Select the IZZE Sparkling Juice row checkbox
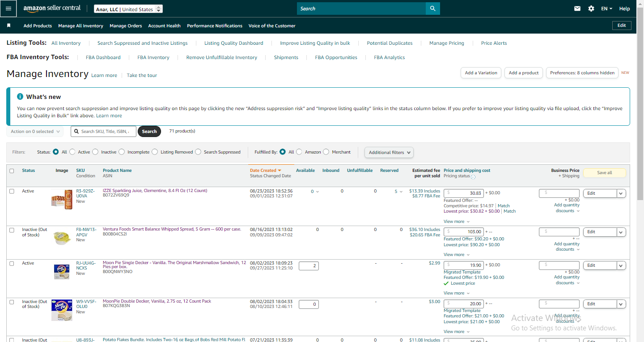Image resolution: width=644 pixels, height=342 pixels. (x=12, y=191)
